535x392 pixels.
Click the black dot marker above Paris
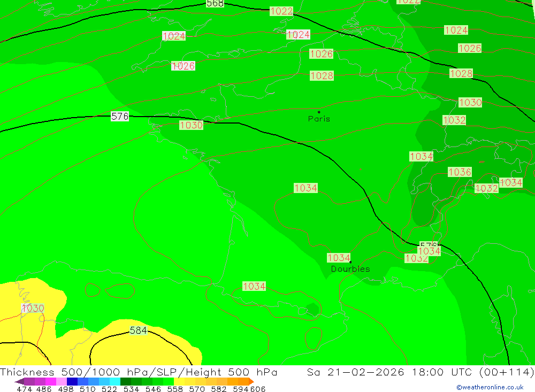tap(319, 112)
